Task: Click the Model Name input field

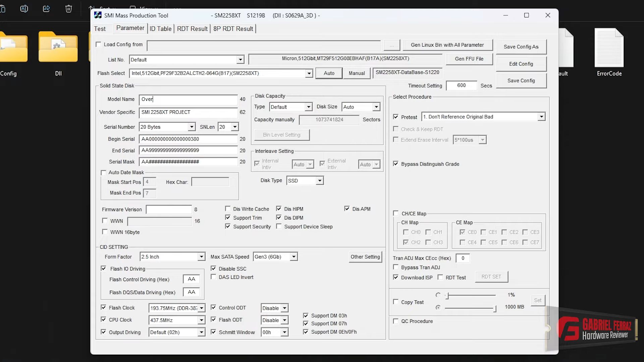Action: 188,99
